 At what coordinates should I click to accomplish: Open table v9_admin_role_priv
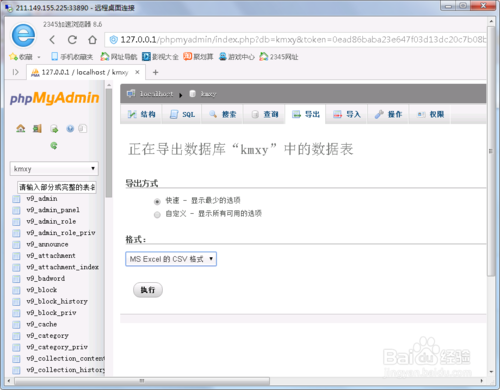(61, 233)
